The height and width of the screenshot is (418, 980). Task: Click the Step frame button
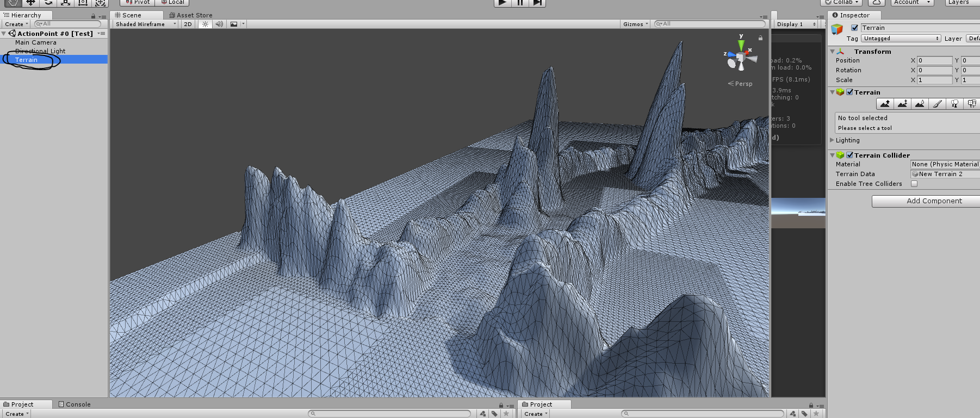coord(537,3)
